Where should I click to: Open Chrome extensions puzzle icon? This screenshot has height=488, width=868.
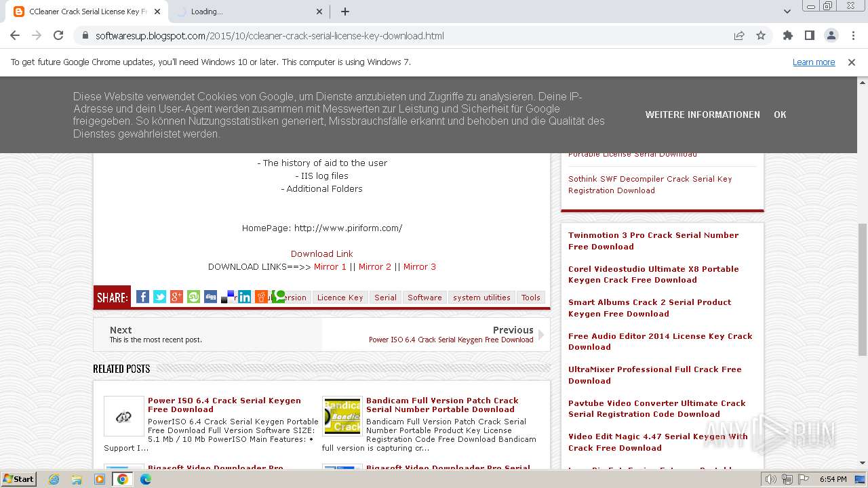click(787, 35)
